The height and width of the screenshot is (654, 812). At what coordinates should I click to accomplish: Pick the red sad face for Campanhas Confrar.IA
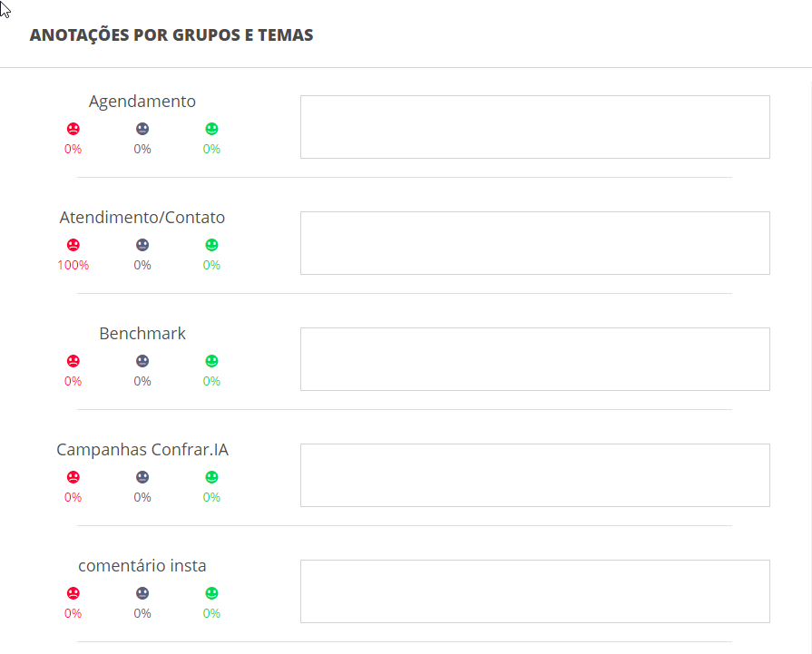pos(73,477)
